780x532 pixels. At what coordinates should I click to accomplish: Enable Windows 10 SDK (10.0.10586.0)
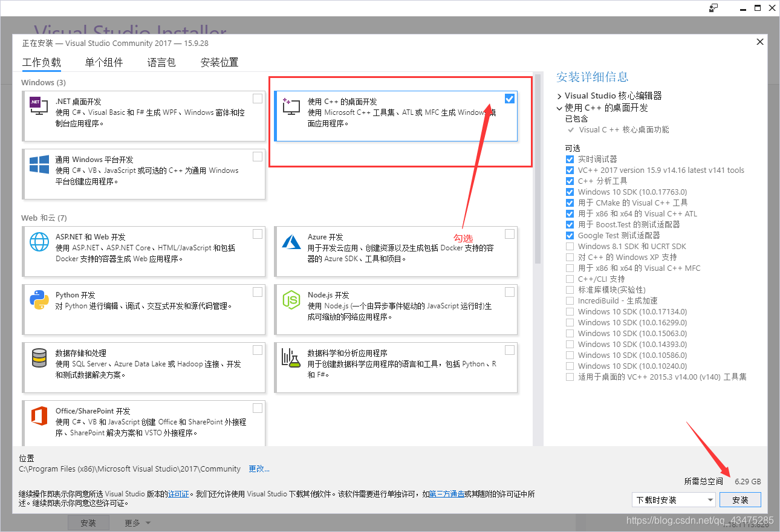(570, 355)
